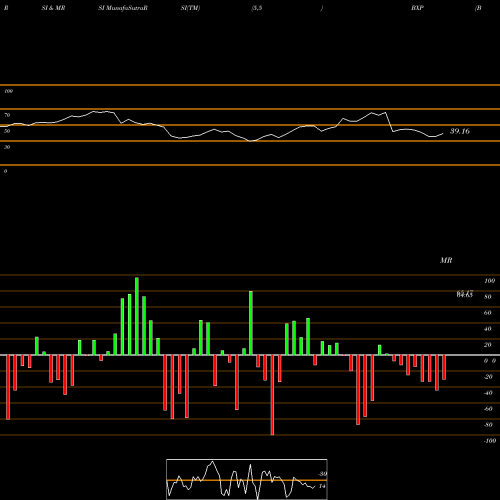Click the MR label above bar chart
The width and height of the screenshot is (500, 500).
point(446,260)
